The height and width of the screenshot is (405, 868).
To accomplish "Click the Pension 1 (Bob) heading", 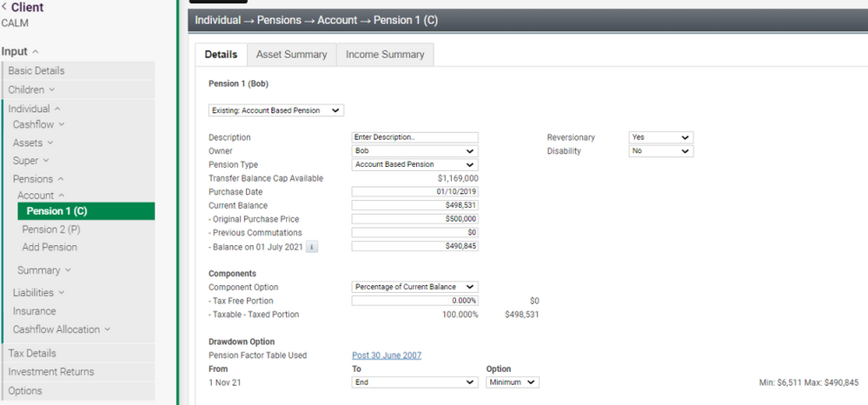I will click(x=239, y=83).
